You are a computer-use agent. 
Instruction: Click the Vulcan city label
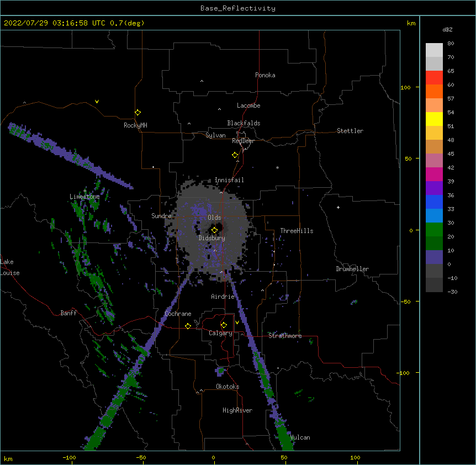point(300,437)
